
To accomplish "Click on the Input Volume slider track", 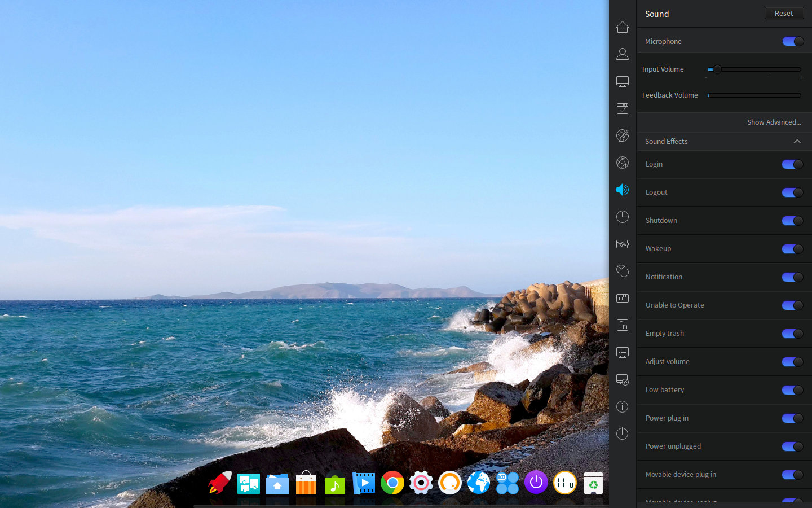I will tap(754, 69).
